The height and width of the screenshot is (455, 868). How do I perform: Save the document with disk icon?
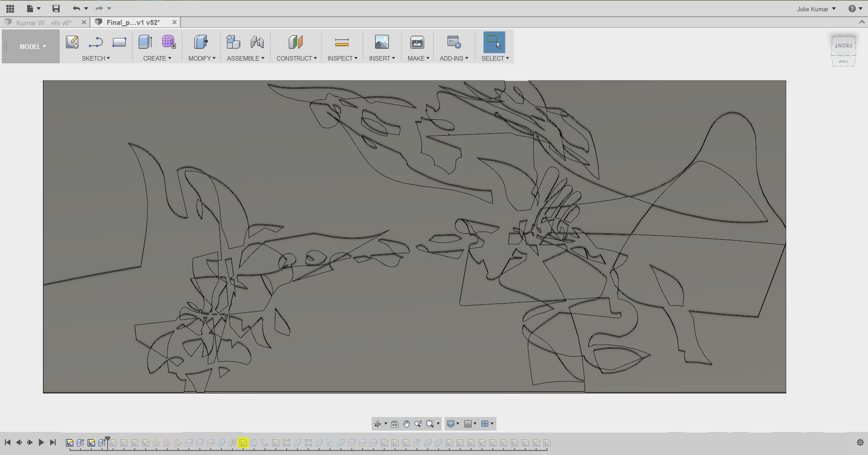[56, 9]
